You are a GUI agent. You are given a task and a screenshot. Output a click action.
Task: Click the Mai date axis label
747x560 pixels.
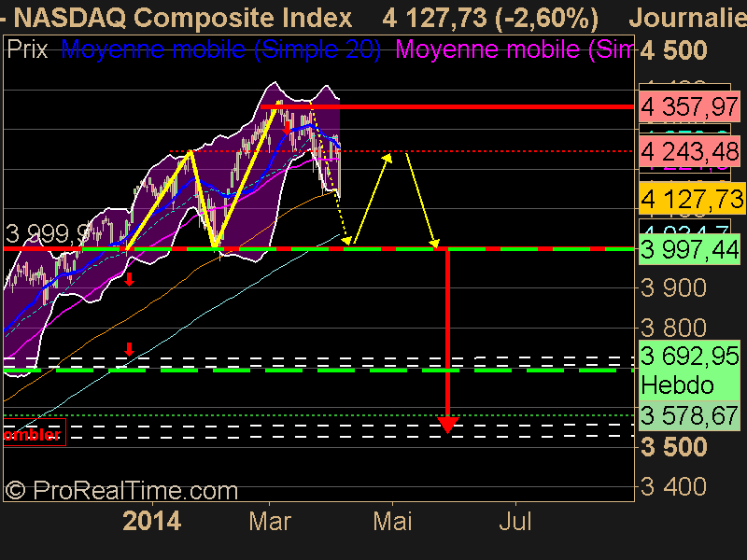[x=392, y=522]
